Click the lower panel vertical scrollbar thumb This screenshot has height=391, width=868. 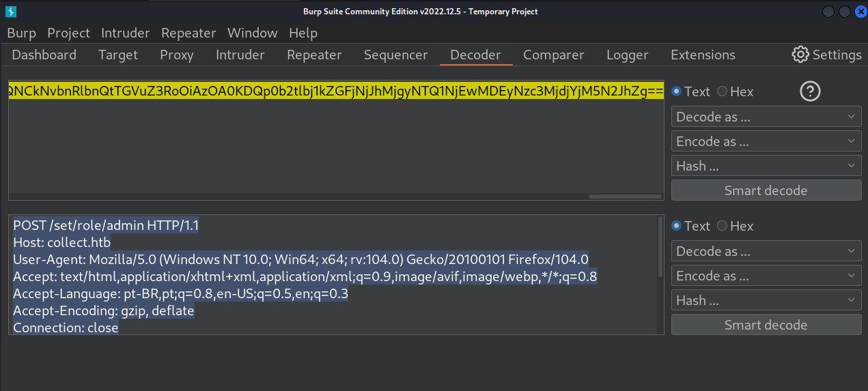click(x=660, y=247)
